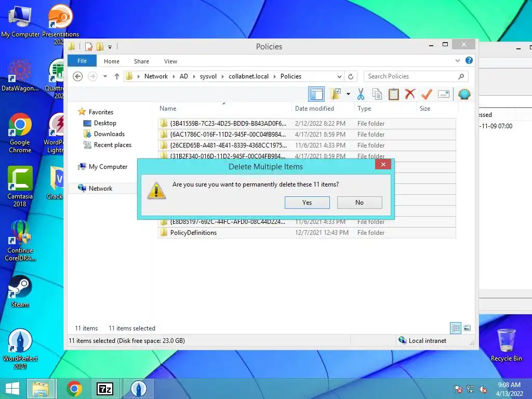Select the {26CED65B-A481-4E41 folder row
This screenshot has width=532, height=399.
click(307, 145)
